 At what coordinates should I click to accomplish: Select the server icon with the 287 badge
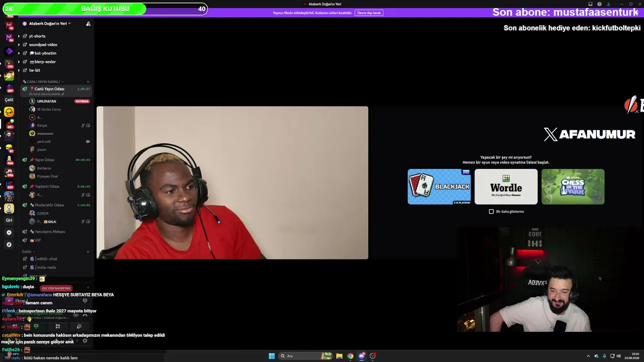point(9,88)
